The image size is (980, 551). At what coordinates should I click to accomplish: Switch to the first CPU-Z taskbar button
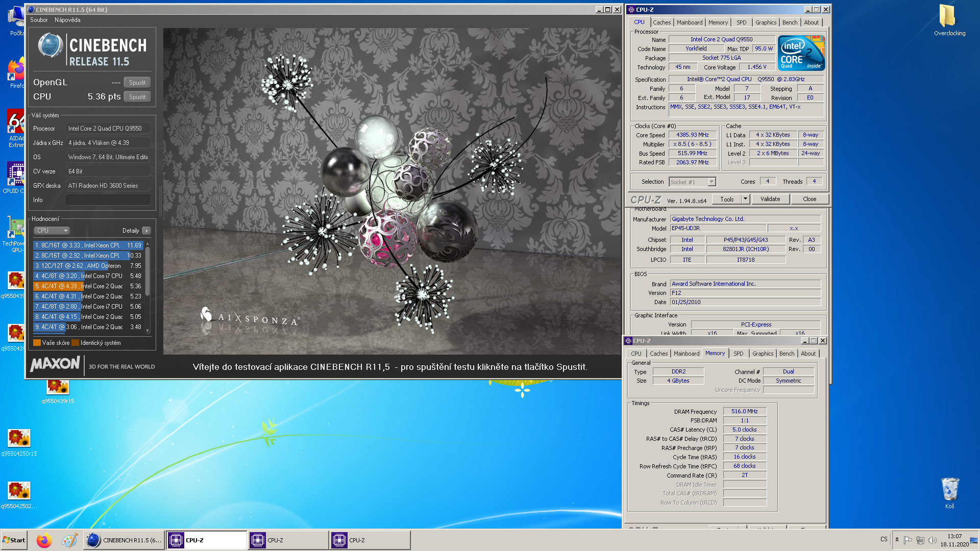[207, 540]
